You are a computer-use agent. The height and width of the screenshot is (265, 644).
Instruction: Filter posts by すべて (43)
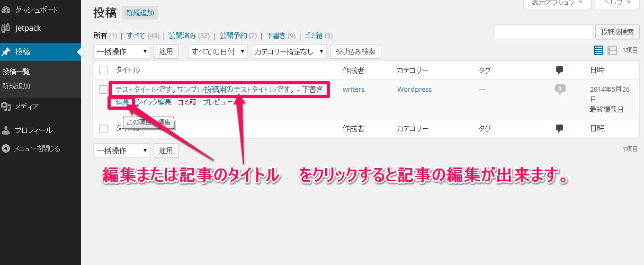pyautogui.click(x=143, y=36)
